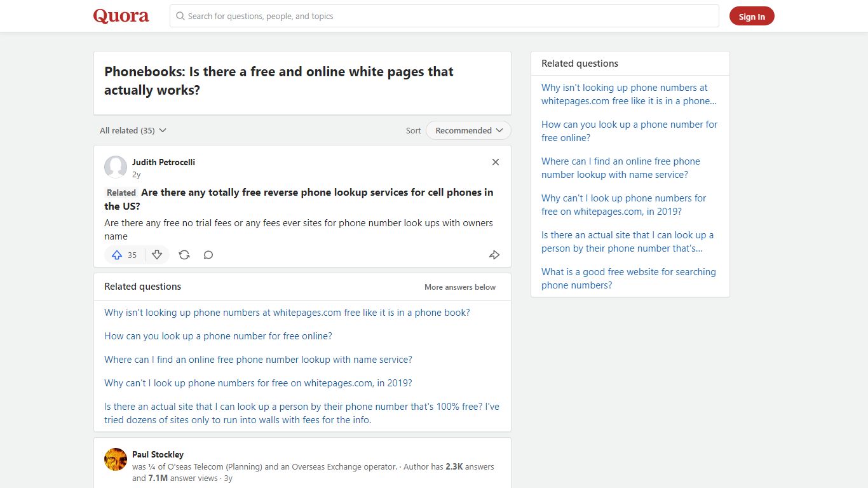
Task: Open Paul Stockley's profile avatar
Action: (116, 459)
